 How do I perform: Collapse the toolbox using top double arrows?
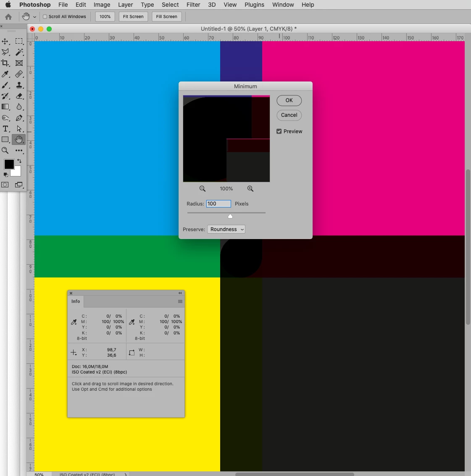2,26
